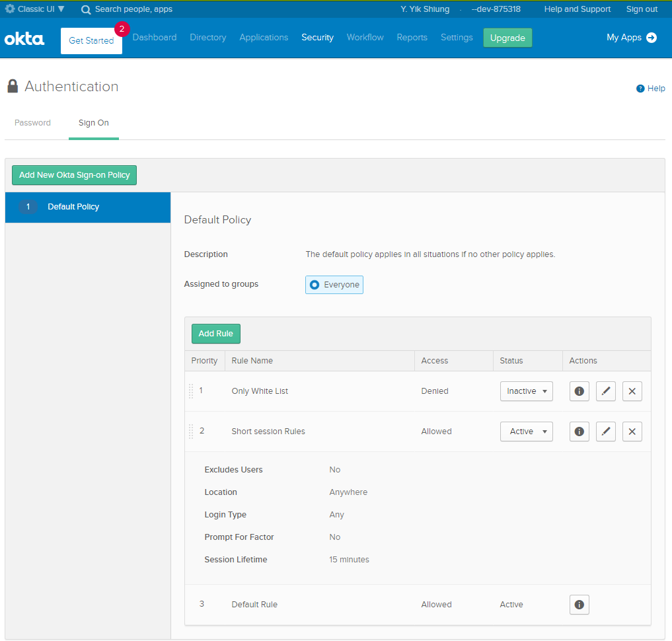Screen dimensions: 672x641
Task: Open the Active status dropdown for Short session Rules
Action: [x=526, y=432]
